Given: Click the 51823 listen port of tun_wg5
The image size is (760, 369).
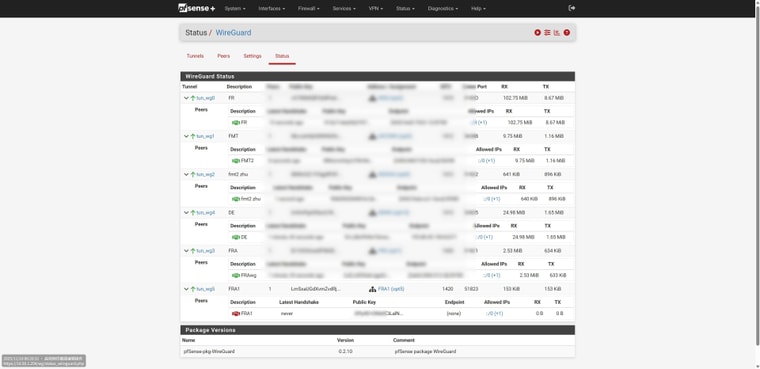Looking at the screenshot, I should (471, 289).
